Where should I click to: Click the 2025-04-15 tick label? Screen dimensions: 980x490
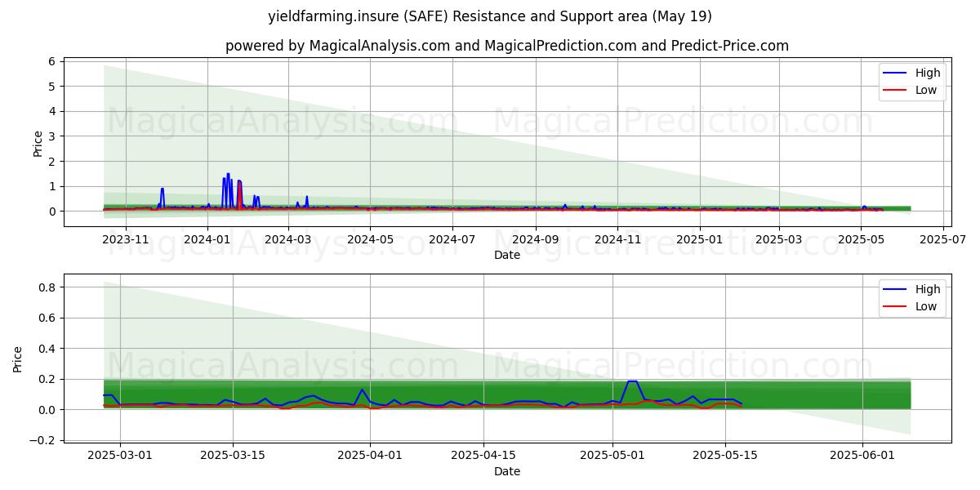pos(483,456)
